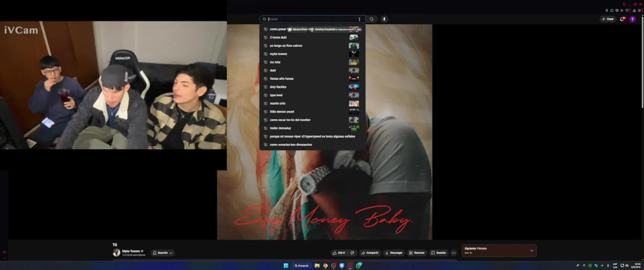The width and height of the screenshot is (644, 270).
Task: Click history clock icon beside "trailer domsday"
Action: 266,128
